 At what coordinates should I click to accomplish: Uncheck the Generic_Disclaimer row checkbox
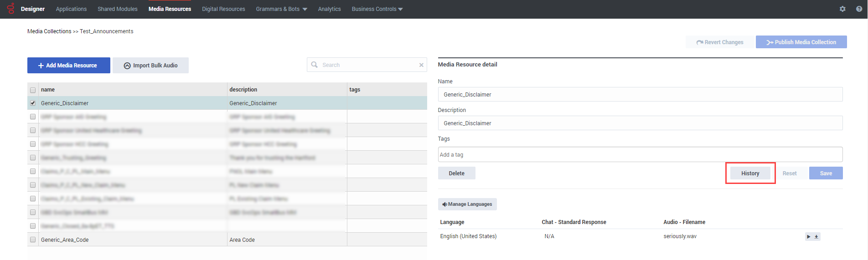pos(33,103)
